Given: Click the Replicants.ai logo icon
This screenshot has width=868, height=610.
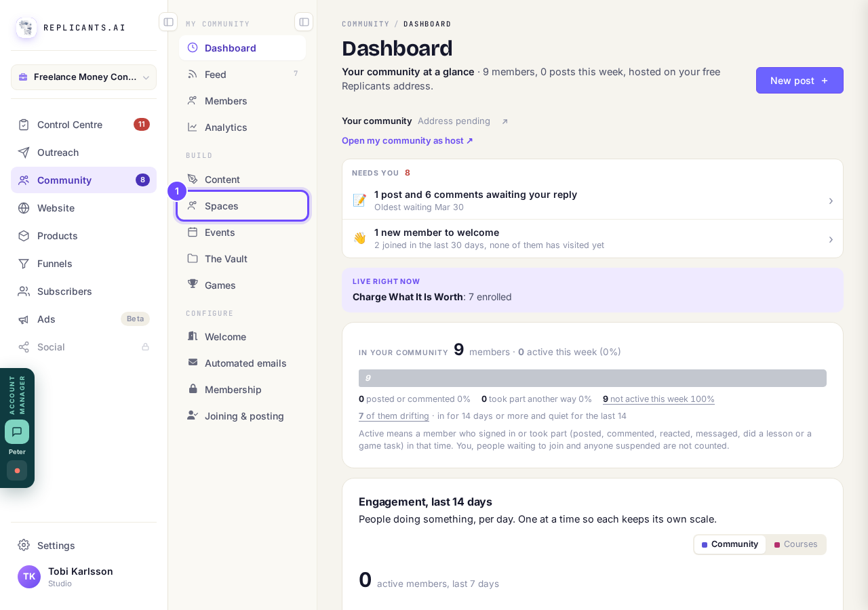Looking at the screenshot, I should tap(26, 28).
